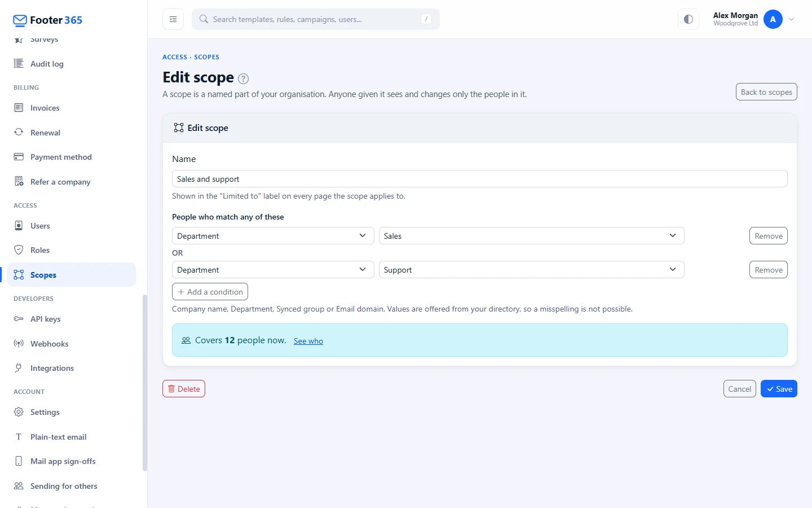Click the Scopes breadcrumb link

pyautogui.click(x=206, y=57)
